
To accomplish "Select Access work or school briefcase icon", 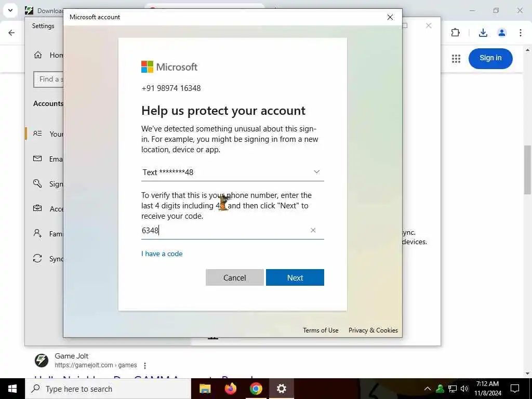I will 37,208.
